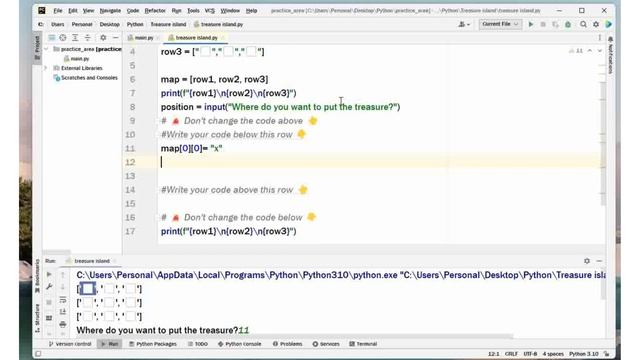The height and width of the screenshot is (360, 640).
Task: Click tool window quick access icon bottom-left
Action: point(38,353)
